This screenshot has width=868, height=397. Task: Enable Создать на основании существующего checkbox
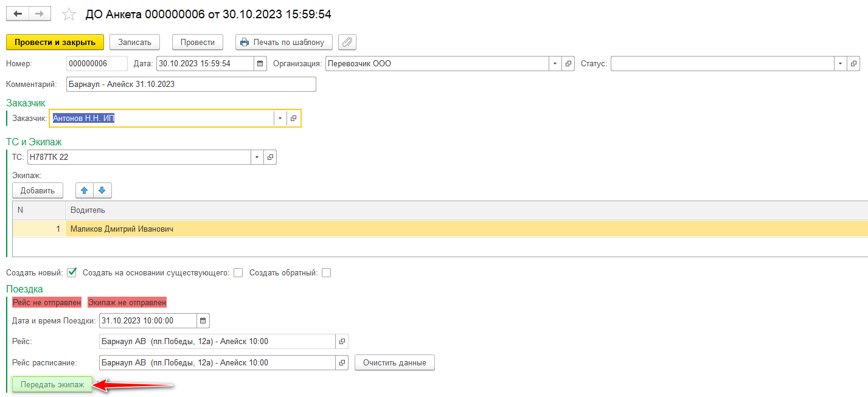[x=238, y=272]
